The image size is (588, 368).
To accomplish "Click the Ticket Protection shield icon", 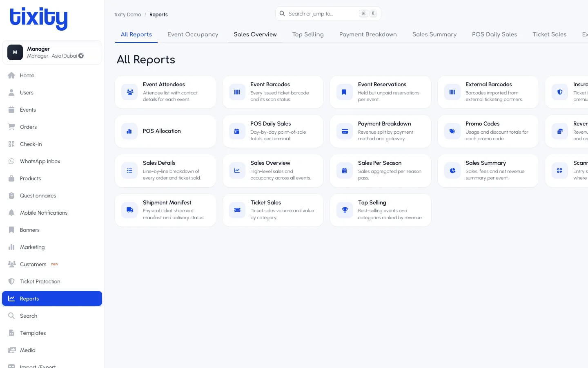I will 11,281.
